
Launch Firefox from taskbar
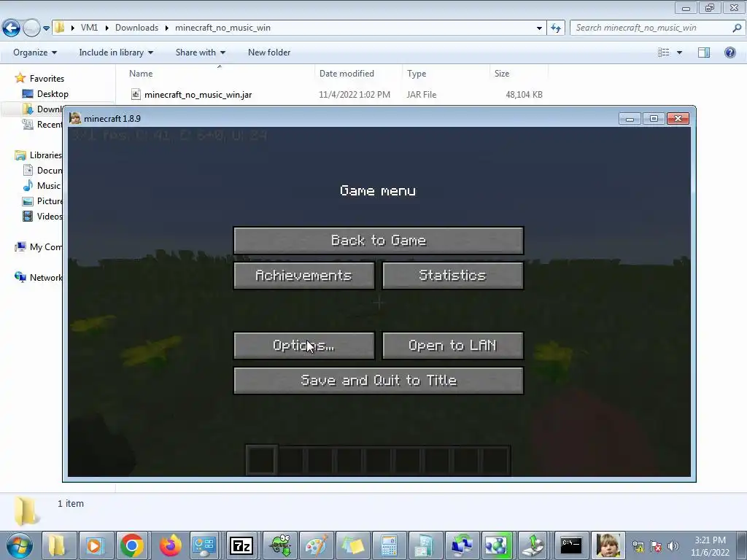coord(169,545)
